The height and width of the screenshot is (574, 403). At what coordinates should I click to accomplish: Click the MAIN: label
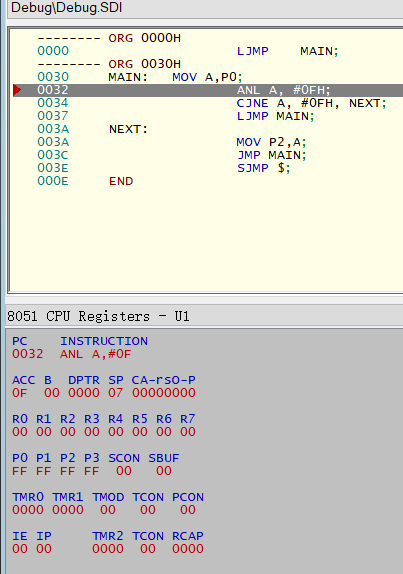tap(128, 77)
